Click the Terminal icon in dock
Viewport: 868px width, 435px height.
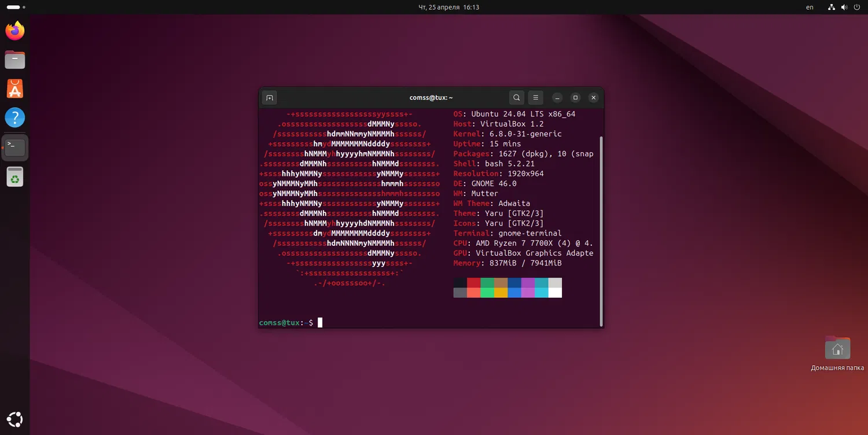pyautogui.click(x=15, y=147)
